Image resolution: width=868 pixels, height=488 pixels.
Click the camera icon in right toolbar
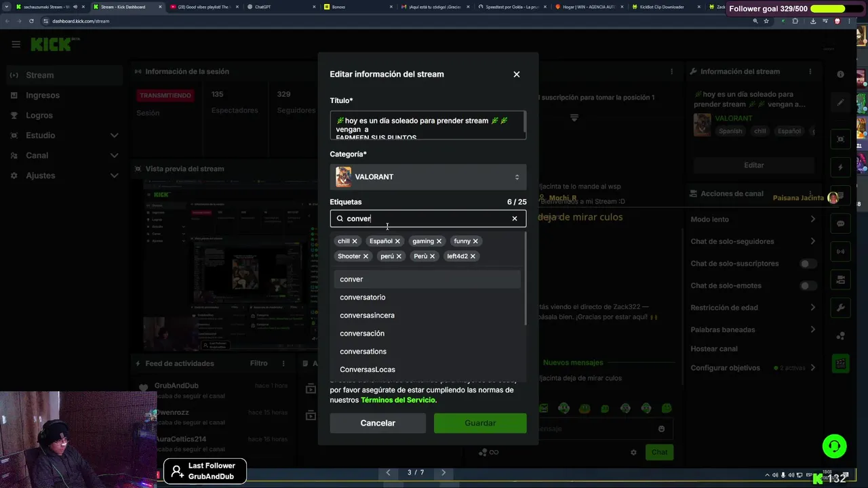(x=841, y=279)
